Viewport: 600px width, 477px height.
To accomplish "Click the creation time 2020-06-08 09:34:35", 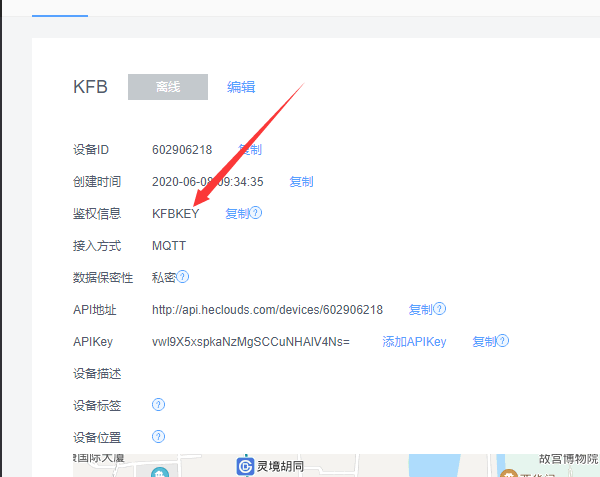I will pyautogui.click(x=208, y=182).
